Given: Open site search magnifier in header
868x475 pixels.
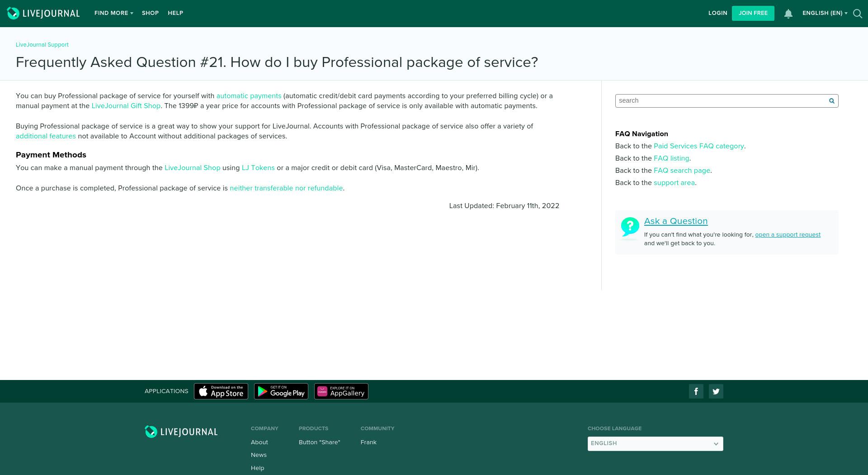Looking at the screenshot, I should tap(857, 14).
